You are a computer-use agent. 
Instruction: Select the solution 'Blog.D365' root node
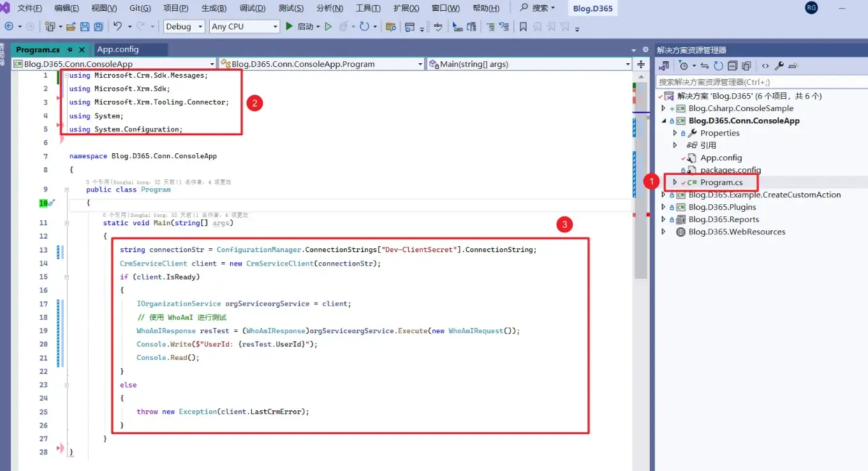tap(749, 96)
